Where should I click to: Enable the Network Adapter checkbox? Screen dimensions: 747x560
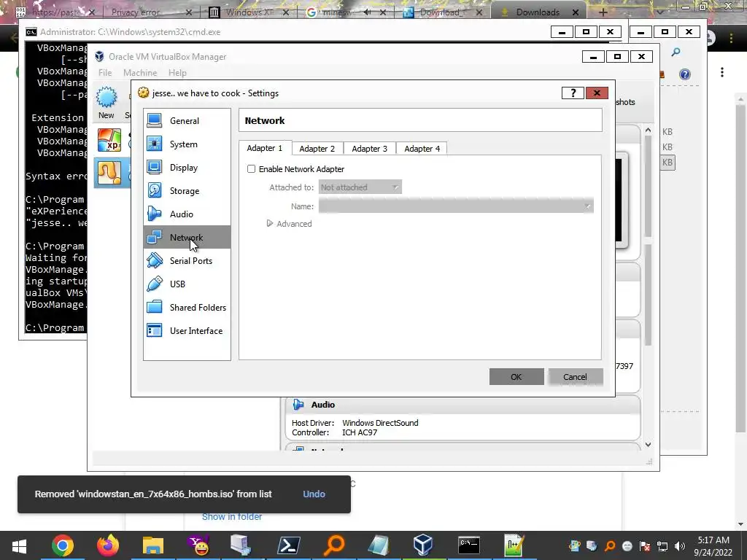[251, 169]
